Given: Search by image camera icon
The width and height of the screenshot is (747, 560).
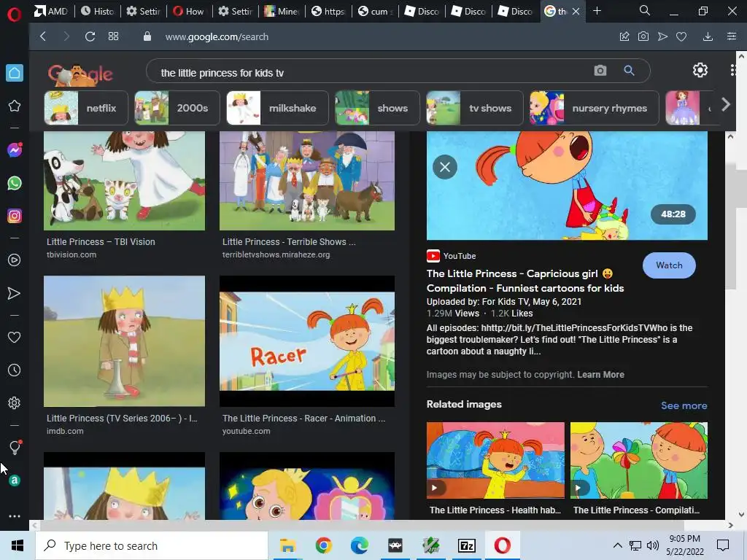Looking at the screenshot, I should point(600,71).
